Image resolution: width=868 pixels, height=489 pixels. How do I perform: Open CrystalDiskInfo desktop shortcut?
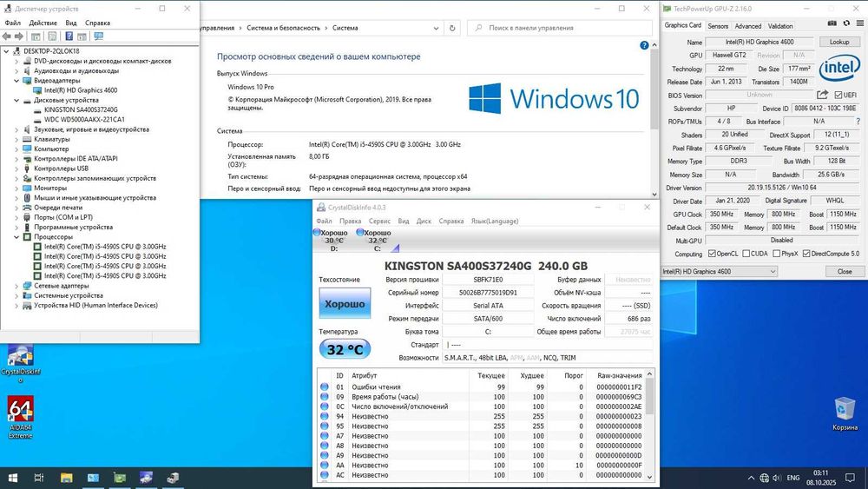(21, 363)
